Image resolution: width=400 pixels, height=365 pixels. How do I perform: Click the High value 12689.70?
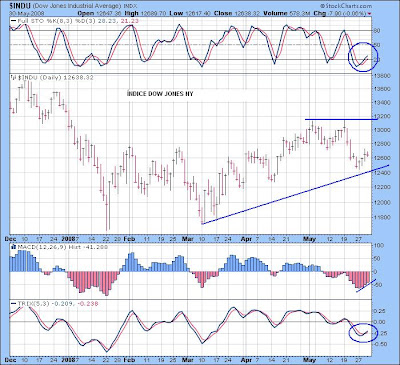(153, 13)
